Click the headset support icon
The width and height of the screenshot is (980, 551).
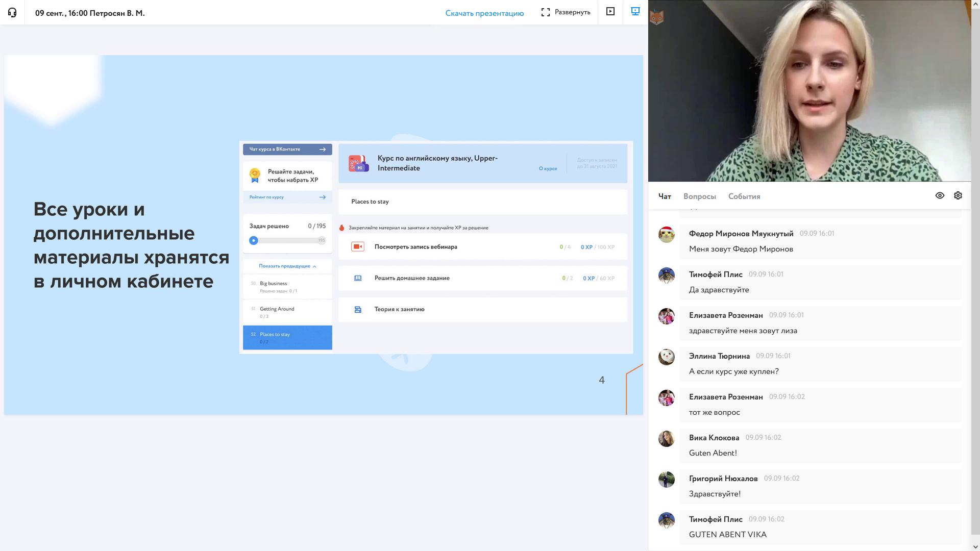pyautogui.click(x=12, y=13)
